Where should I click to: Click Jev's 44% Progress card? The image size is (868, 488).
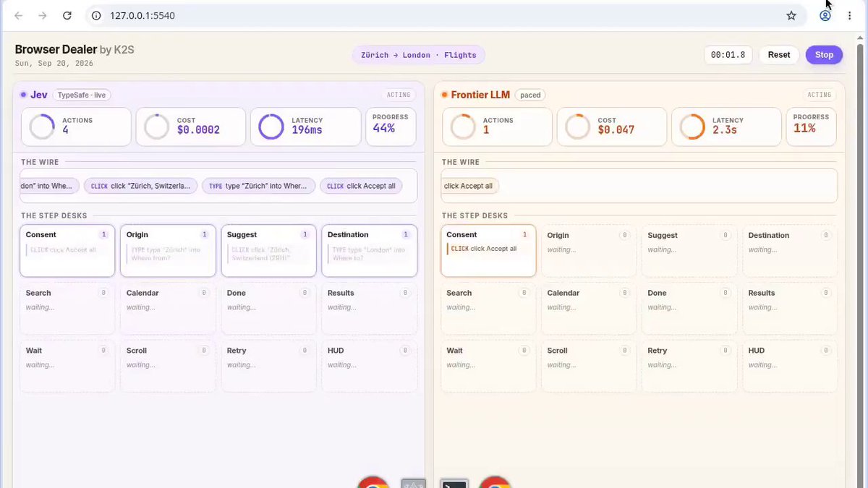pyautogui.click(x=391, y=127)
